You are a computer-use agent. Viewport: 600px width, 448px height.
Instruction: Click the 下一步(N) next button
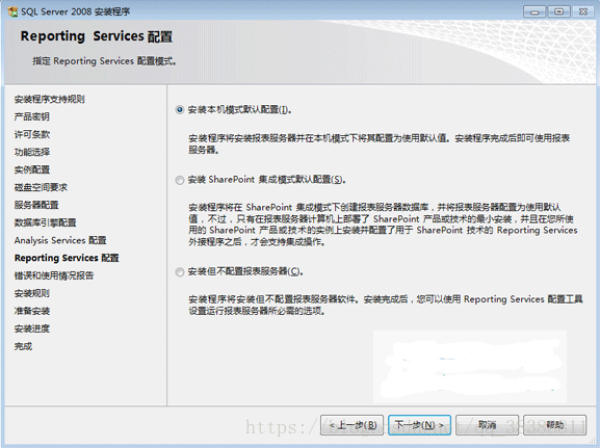(x=419, y=425)
